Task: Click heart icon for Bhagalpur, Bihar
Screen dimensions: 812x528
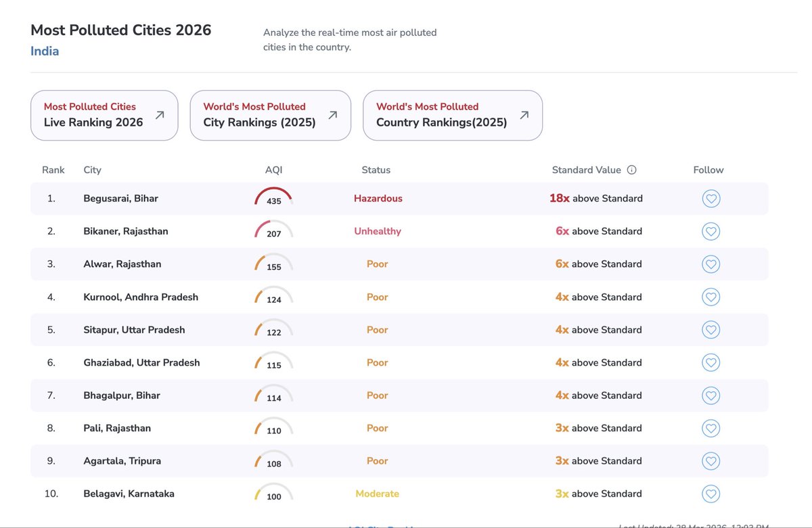Action: point(710,395)
